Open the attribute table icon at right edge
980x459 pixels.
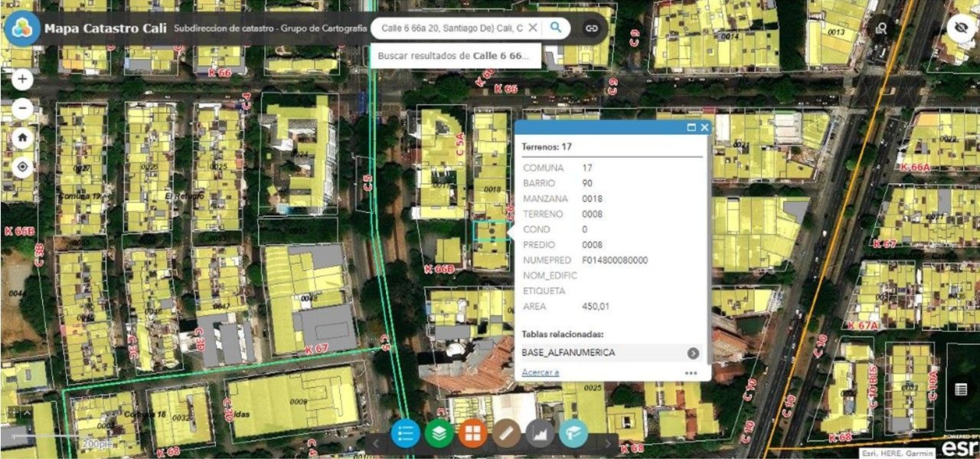961,389
